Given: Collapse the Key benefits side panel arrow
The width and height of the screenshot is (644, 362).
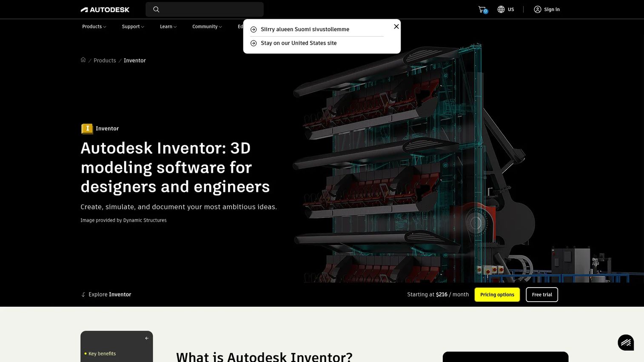Looking at the screenshot, I should click(x=147, y=338).
